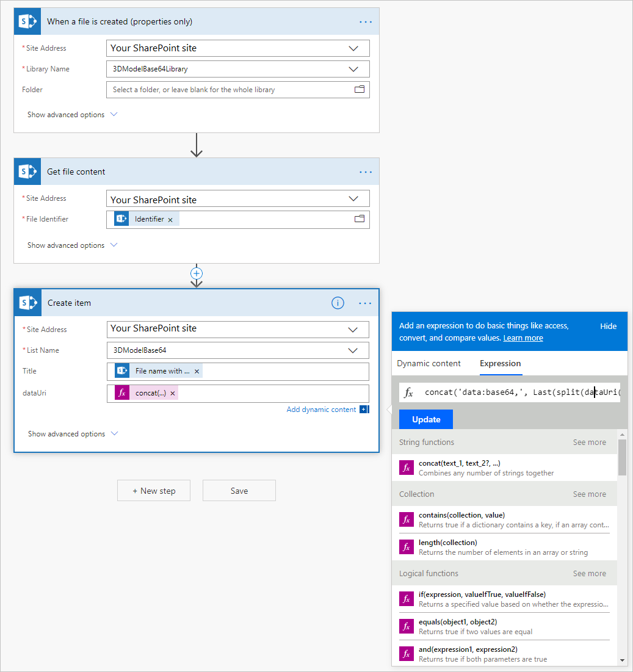
Task: Click scrollbar up arrow in functions list
Action: tap(622, 435)
